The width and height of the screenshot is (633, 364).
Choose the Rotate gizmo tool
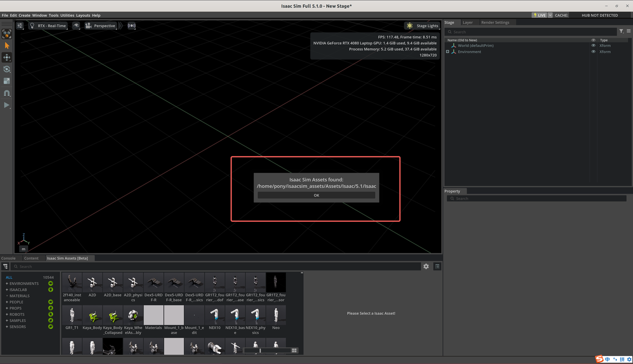tap(7, 69)
